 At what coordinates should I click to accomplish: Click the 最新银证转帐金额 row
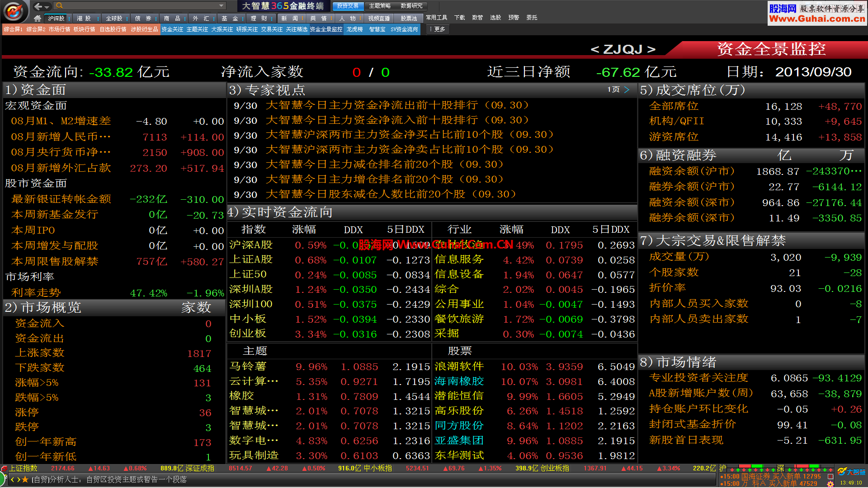coord(115,199)
